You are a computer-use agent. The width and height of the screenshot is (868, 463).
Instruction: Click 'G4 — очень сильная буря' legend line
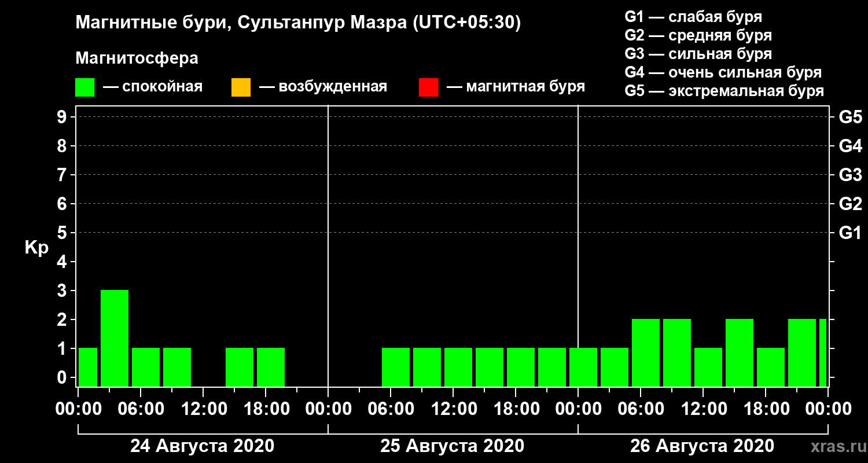(x=723, y=72)
